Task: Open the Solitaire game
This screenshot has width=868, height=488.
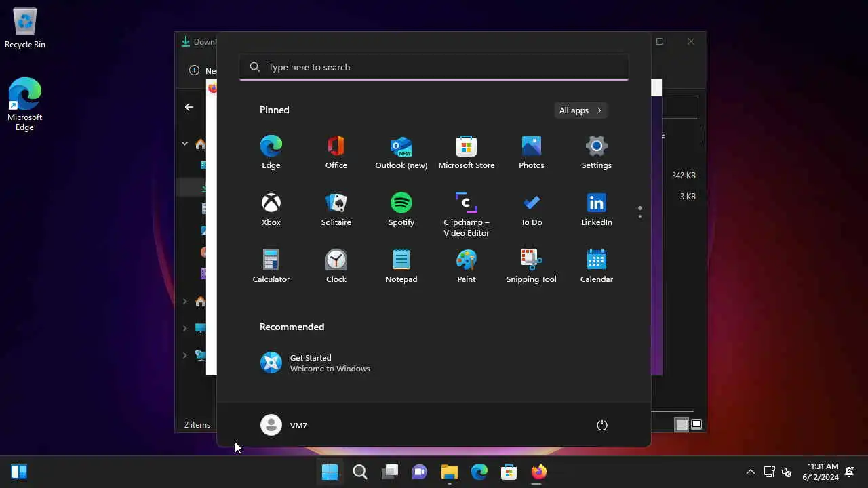Action: (336, 209)
